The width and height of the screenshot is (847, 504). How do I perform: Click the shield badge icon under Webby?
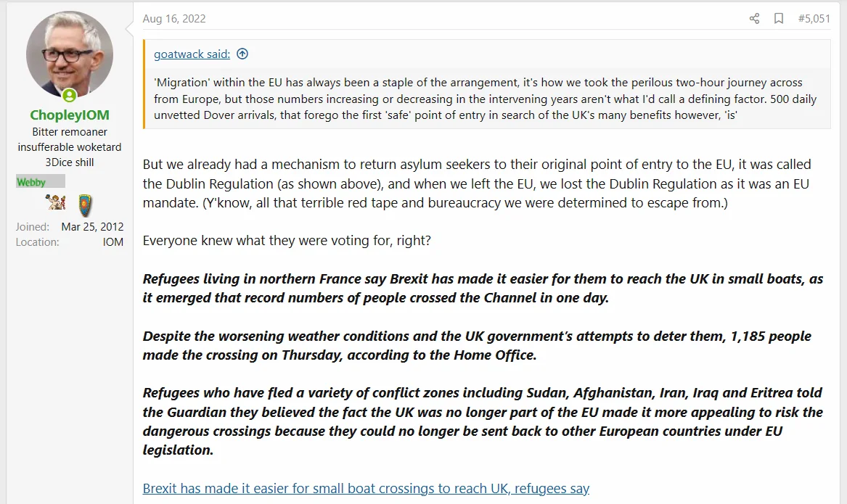pos(86,206)
